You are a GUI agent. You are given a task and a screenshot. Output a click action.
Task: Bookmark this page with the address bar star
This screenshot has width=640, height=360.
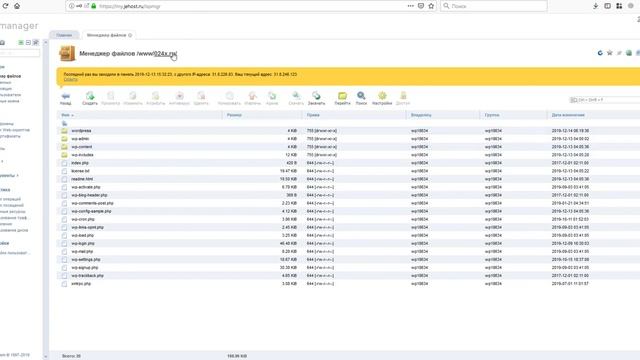coord(431,6)
